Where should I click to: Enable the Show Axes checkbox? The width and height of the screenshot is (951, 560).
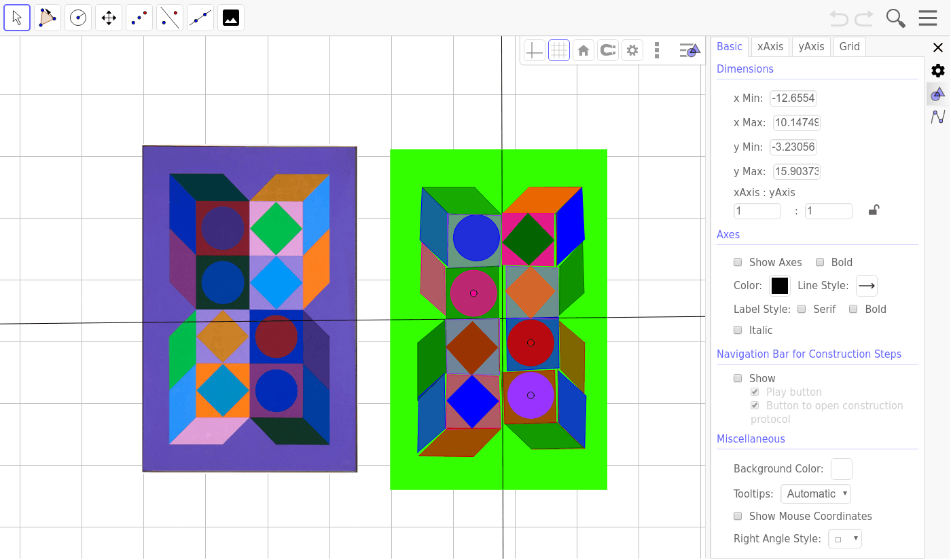point(738,262)
